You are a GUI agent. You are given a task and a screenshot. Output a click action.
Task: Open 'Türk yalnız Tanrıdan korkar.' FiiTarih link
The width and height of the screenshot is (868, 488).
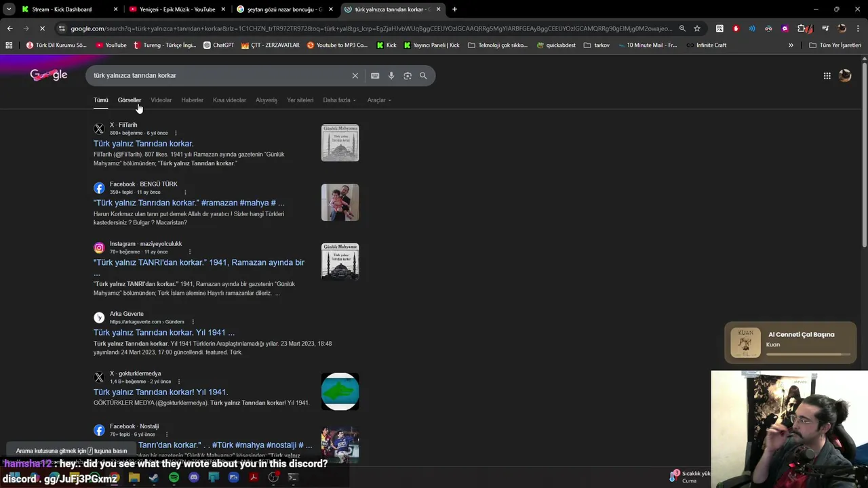pos(144,144)
